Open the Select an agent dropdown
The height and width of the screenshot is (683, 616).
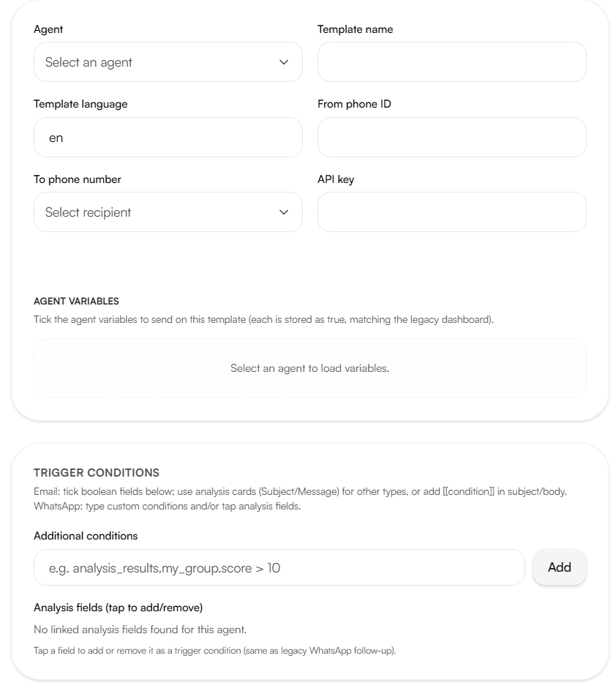click(x=168, y=61)
